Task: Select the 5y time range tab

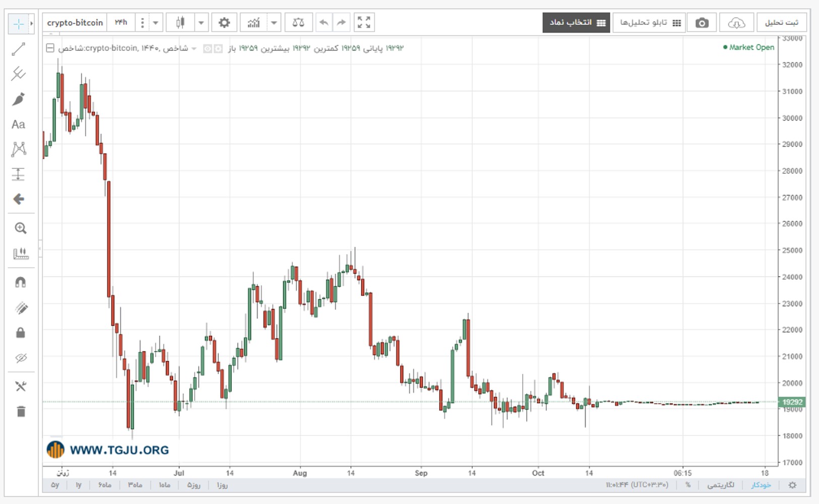Action: pyautogui.click(x=55, y=485)
